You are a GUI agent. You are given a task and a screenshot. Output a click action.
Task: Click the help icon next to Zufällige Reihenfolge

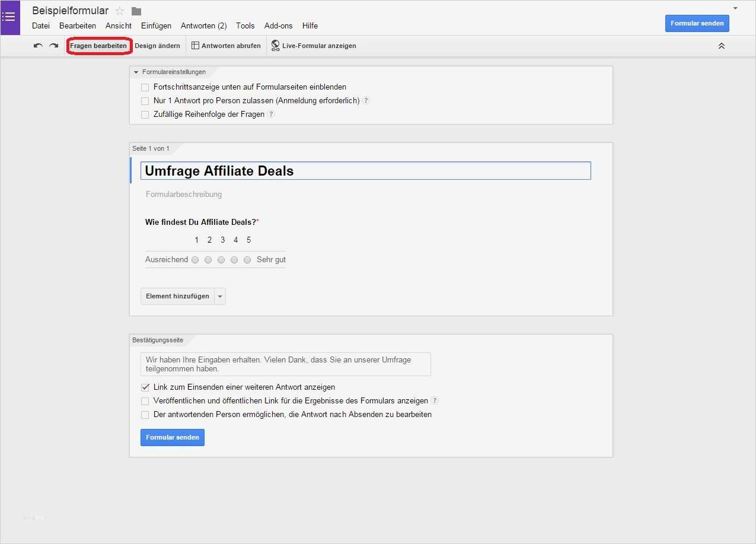pos(271,113)
